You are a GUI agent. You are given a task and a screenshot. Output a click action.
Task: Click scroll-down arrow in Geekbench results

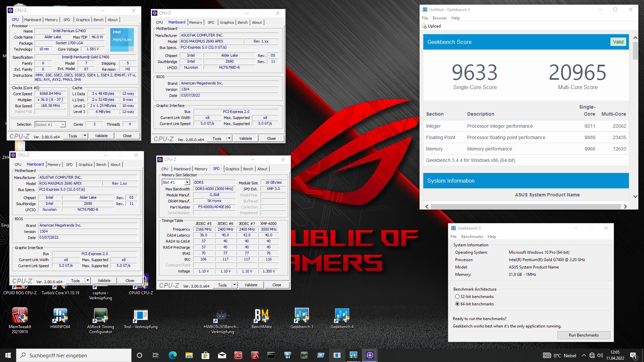(x=635, y=196)
